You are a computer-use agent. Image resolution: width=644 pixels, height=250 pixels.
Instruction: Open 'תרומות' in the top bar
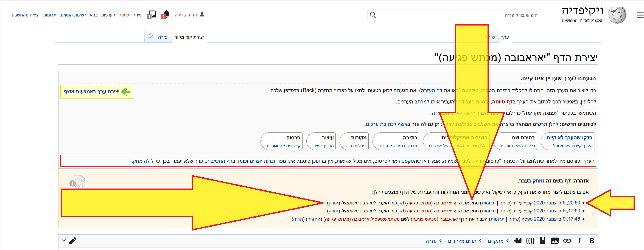pos(50,15)
